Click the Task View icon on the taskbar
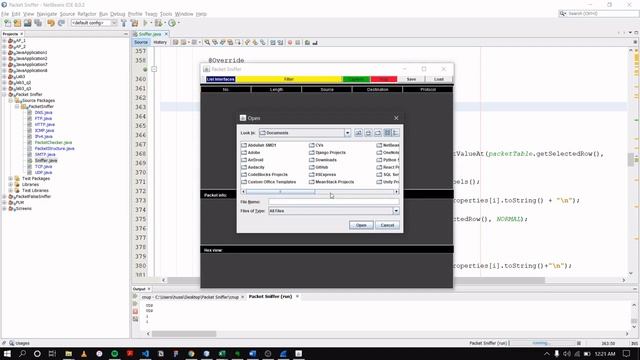This screenshot has height=360, width=640. (x=52, y=353)
